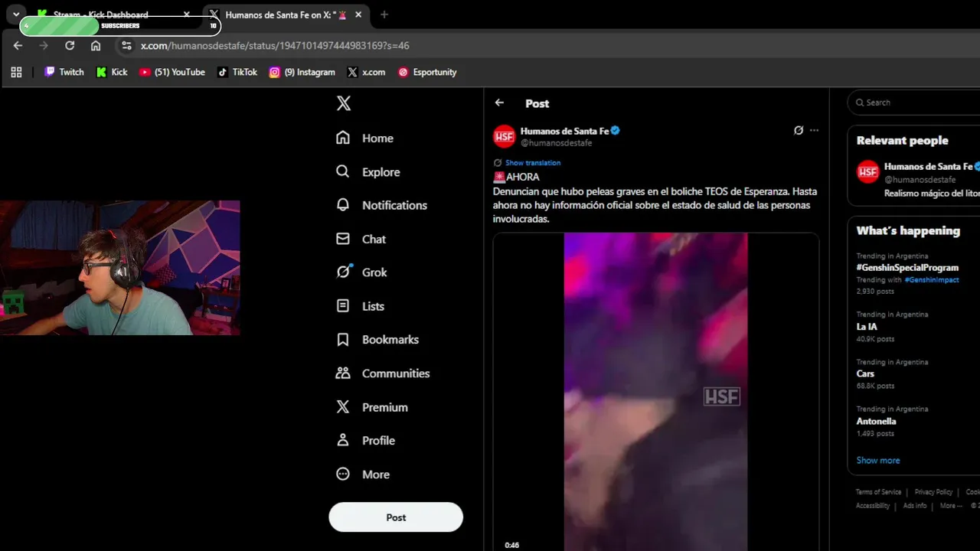Click the back arrow beside Post

click(499, 103)
